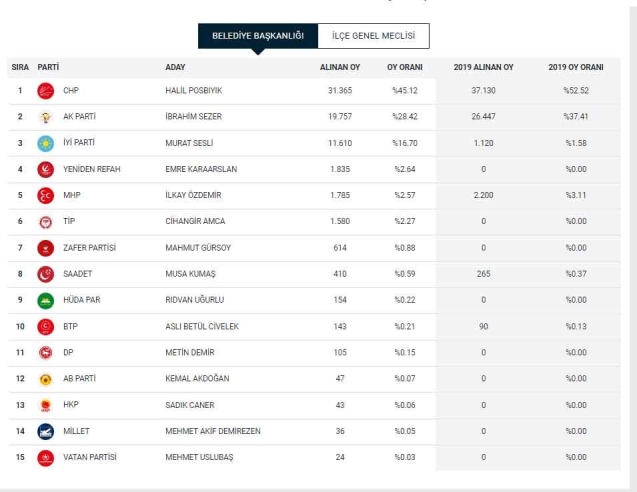
Task: Switch to İlçe Genel Meclisi tab
Action: tap(373, 36)
